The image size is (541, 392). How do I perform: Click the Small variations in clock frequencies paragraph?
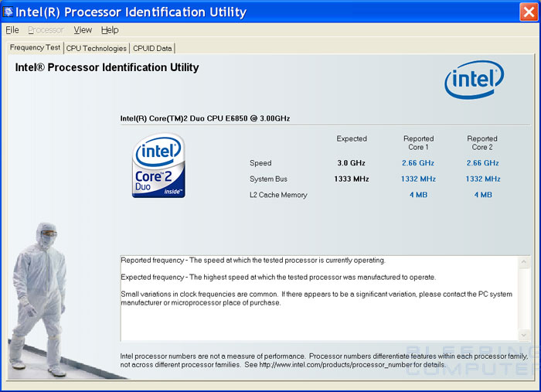[316, 298]
